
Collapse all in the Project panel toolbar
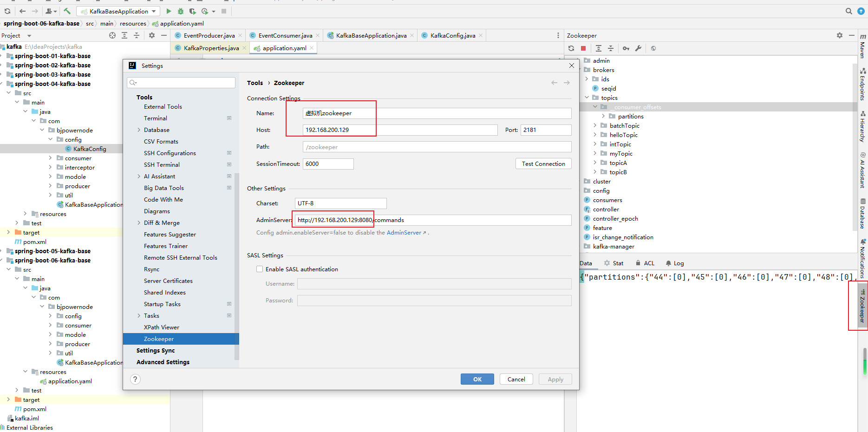coord(137,35)
